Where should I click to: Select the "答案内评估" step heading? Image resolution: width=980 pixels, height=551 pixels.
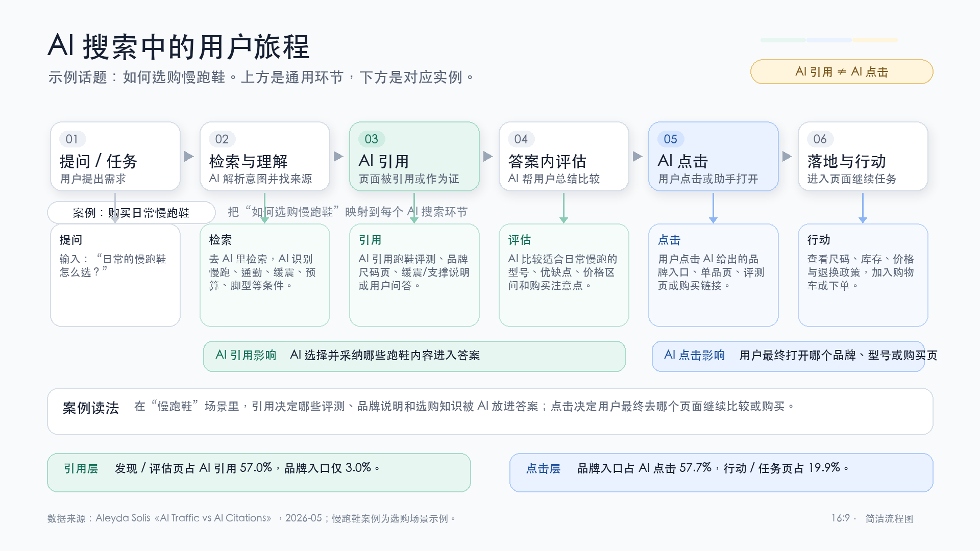pos(547,161)
